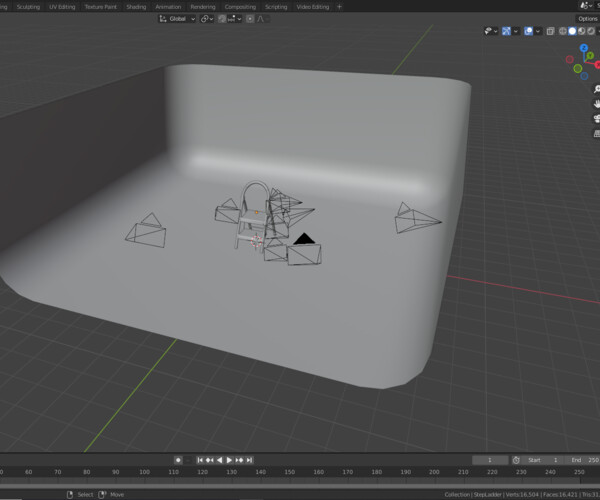The height and width of the screenshot is (500, 600).
Task: Toggle snapping with the magnet icon
Action: coord(222,19)
